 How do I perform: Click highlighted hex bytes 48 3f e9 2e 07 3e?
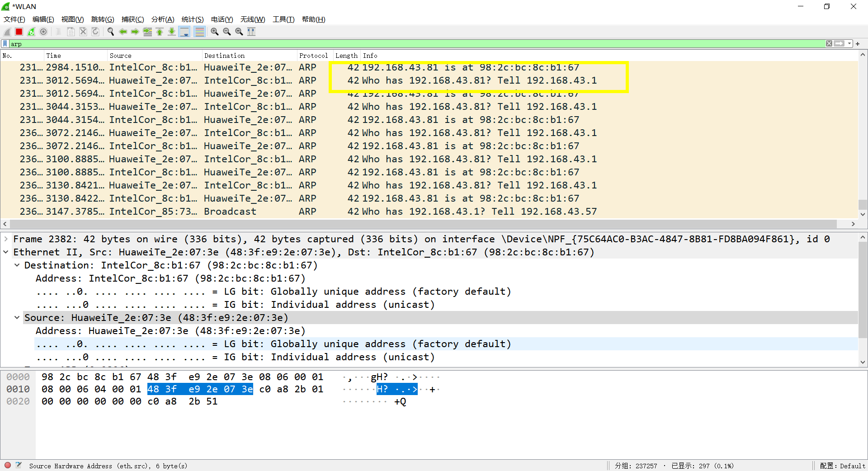tap(200, 389)
